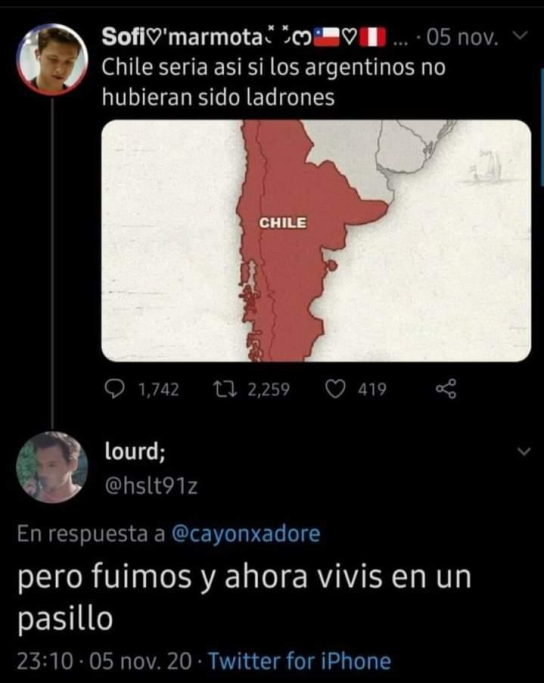Expand lourd; reply chevron menu
The height and width of the screenshot is (683, 544).
[x=524, y=451]
